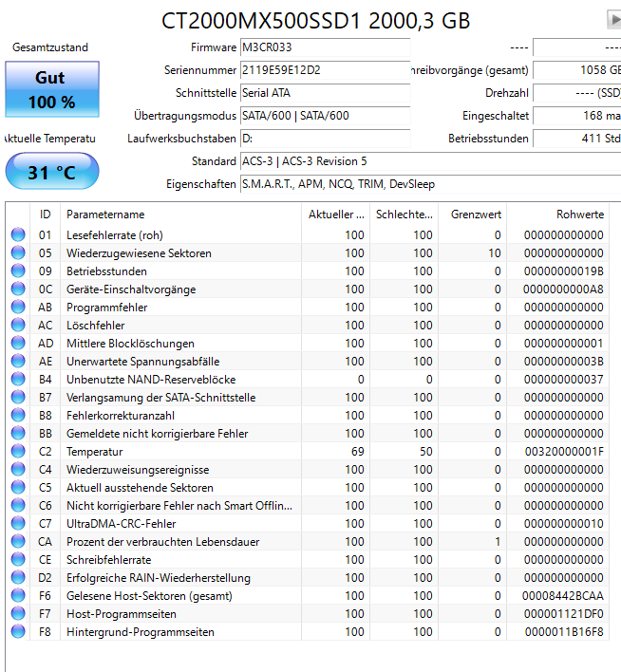Sort by the ID column header
Image resolution: width=621 pixels, height=672 pixels.
[45, 215]
